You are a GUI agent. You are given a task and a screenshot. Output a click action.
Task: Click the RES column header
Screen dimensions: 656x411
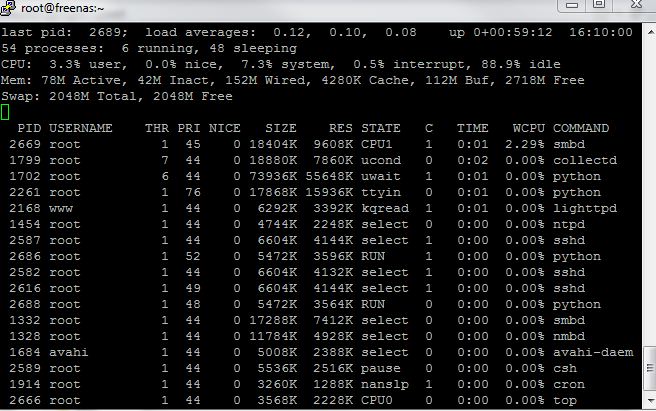click(x=341, y=128)
